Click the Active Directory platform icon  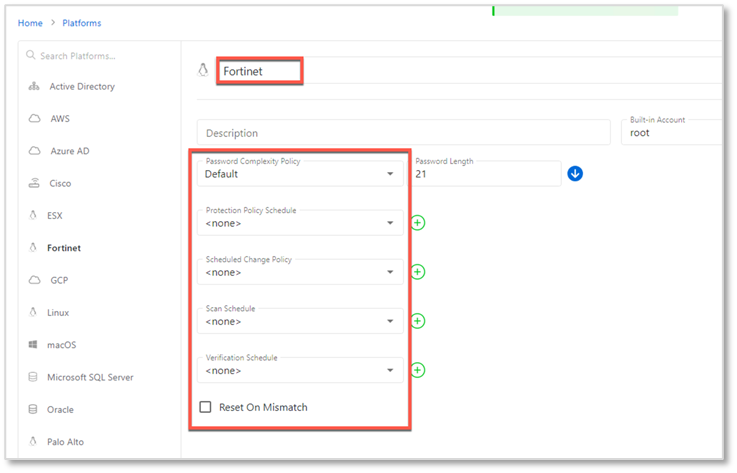tap(34, 87)
